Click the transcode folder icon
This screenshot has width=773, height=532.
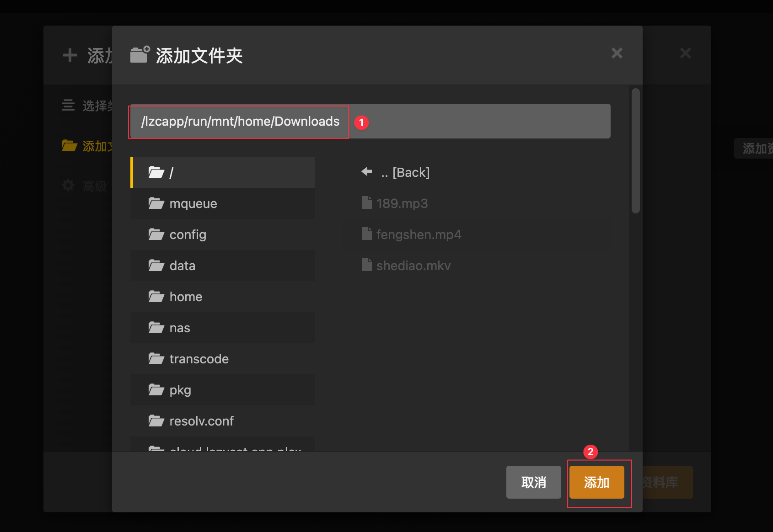pos(156,358)
